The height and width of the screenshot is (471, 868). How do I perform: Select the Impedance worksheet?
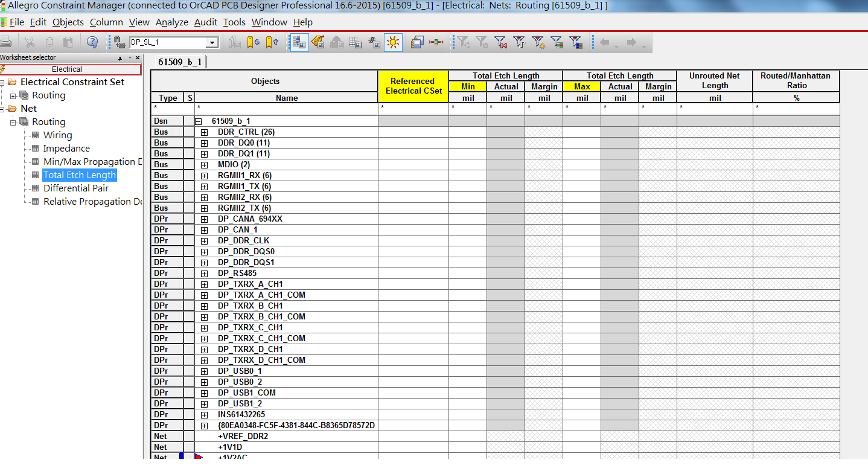point(66,149)
